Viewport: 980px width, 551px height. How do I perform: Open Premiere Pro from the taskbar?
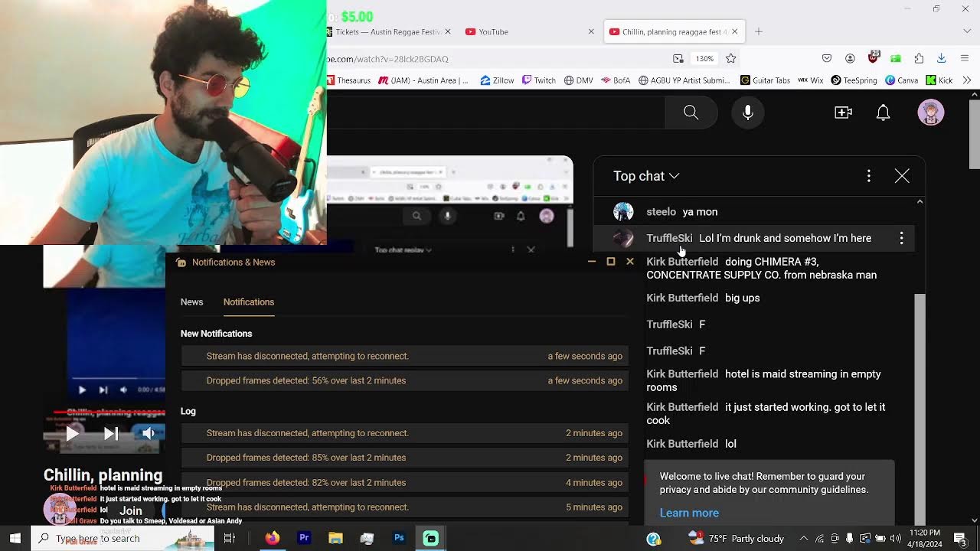[x=304, y=538]
